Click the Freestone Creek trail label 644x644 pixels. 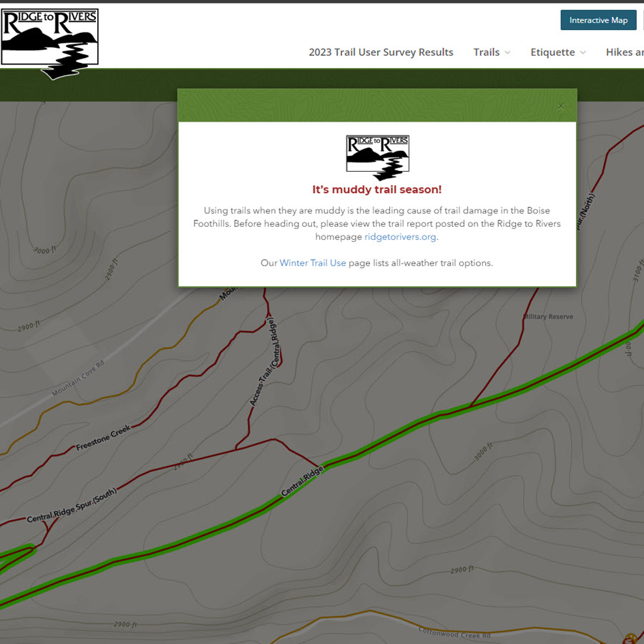pos(104,437)
